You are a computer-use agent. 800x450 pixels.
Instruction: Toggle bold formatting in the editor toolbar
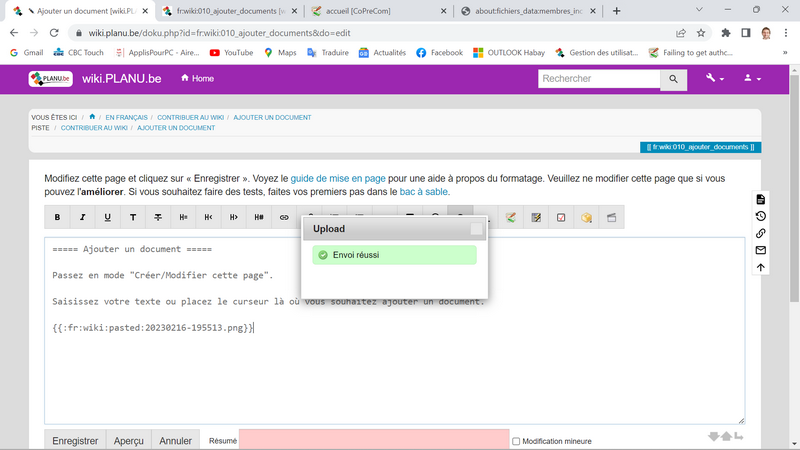coord(57,217)
